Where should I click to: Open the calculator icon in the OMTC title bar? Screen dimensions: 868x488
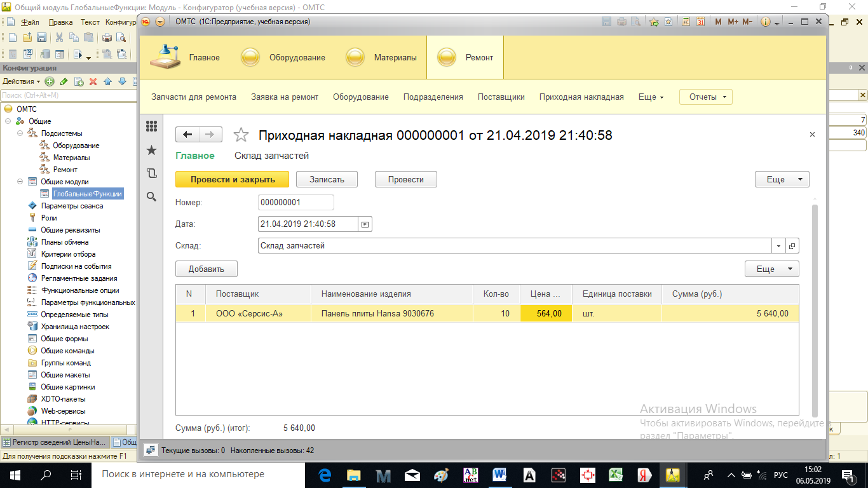686,22
